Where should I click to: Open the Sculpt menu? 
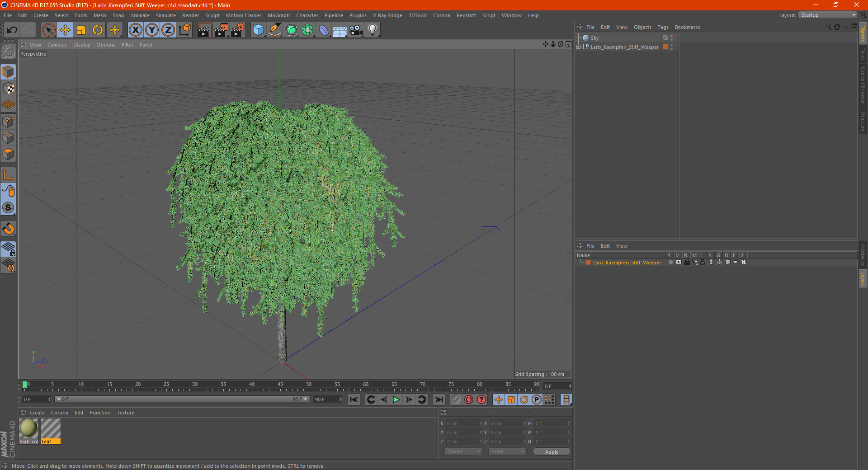212,15
